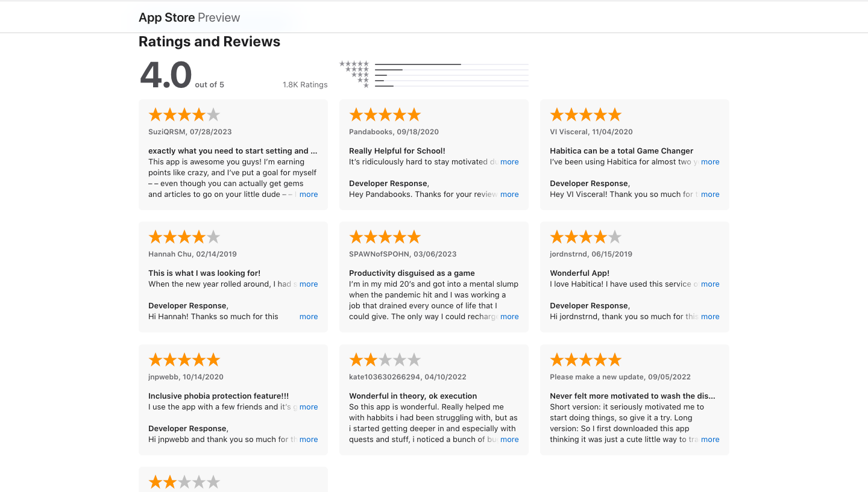Click the second orange star on kate103630266294's review
868x492 pixels.
coord(370,359)
